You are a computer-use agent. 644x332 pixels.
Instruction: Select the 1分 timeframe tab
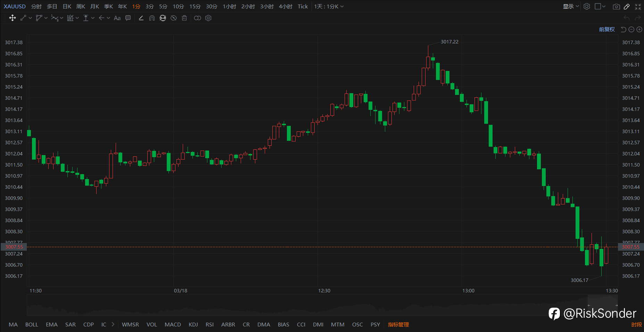pos(136,7)
